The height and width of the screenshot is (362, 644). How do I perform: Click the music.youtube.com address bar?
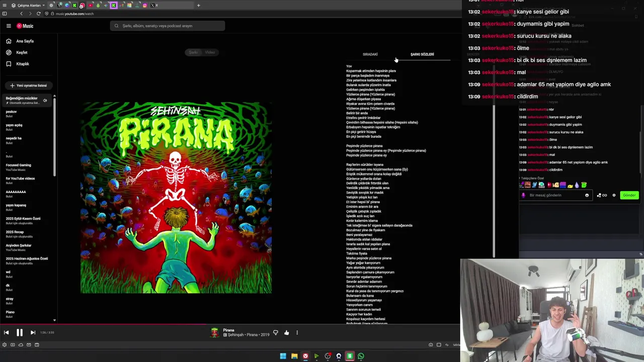74,14
